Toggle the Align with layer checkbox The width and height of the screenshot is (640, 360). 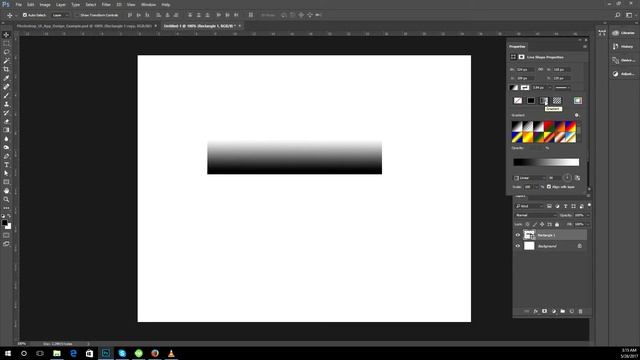click(549, 187)
